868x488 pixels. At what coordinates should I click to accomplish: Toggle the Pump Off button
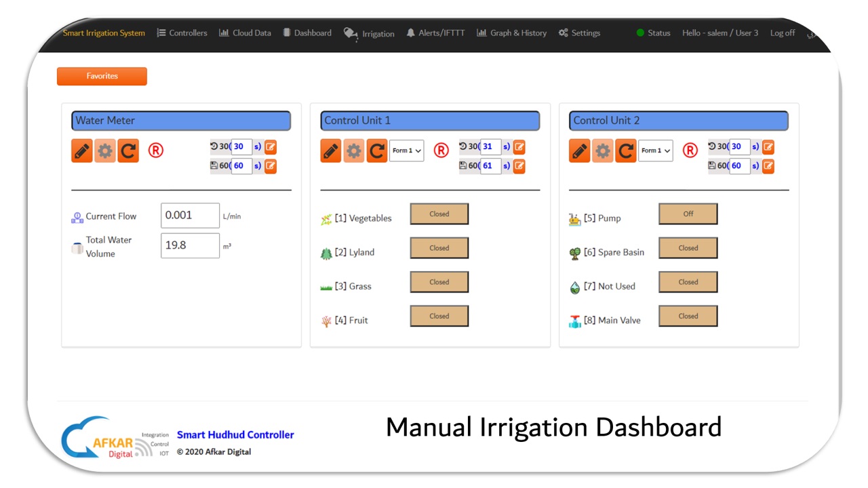688,214
